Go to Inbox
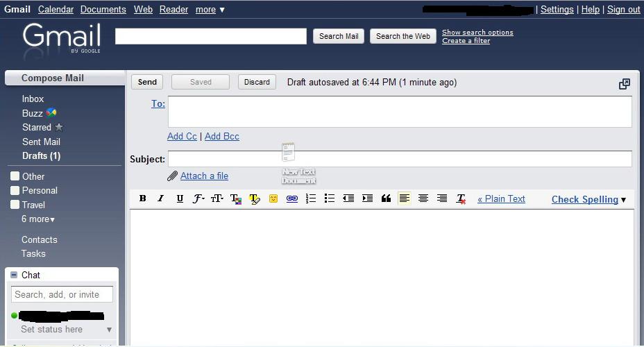Screen dimensions: 644x347 click(x=33, y=99)
